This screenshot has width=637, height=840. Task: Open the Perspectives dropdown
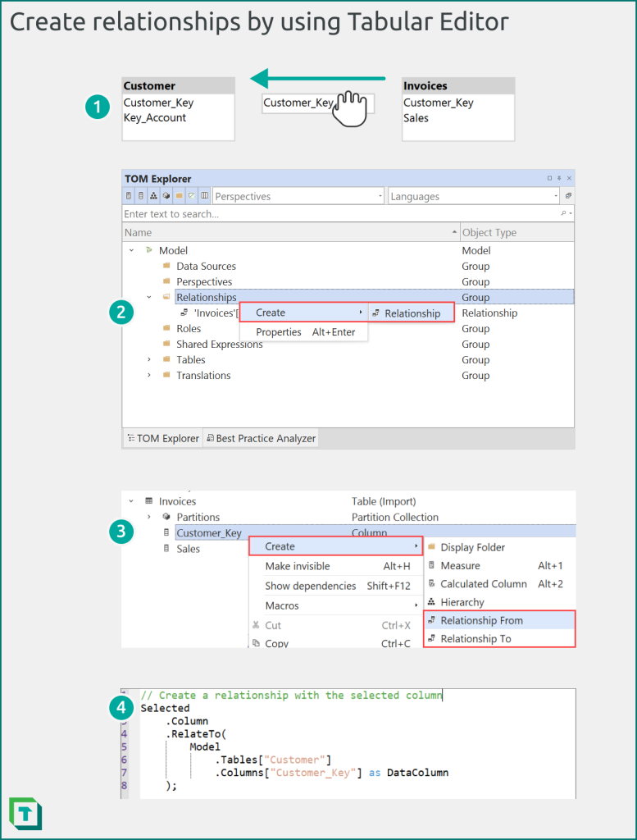pos(298,196)
